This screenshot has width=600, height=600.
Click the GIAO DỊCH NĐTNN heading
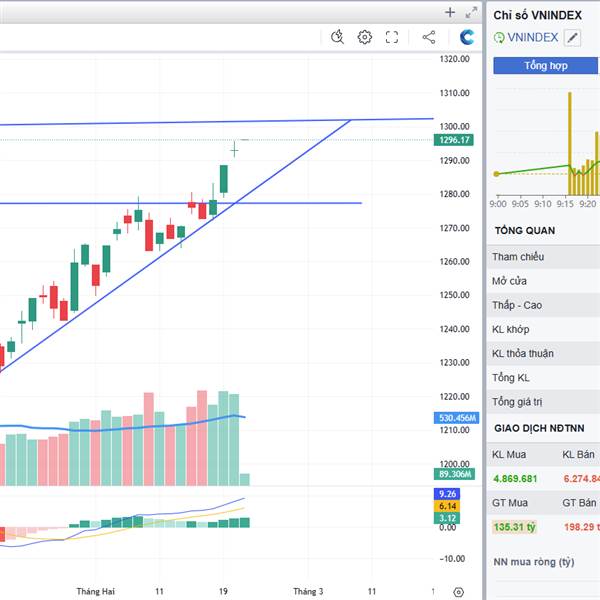[x=539, y=428]
